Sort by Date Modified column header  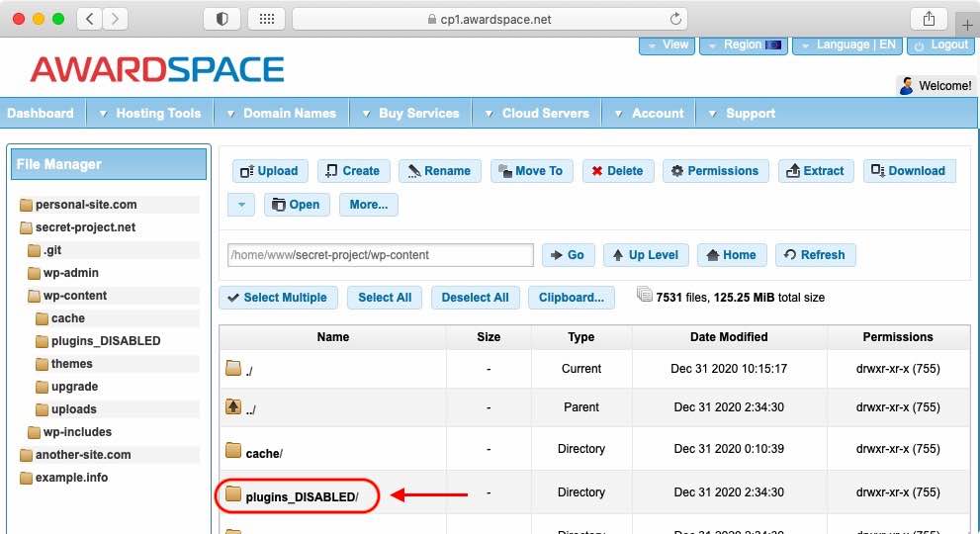pos(729,337)
